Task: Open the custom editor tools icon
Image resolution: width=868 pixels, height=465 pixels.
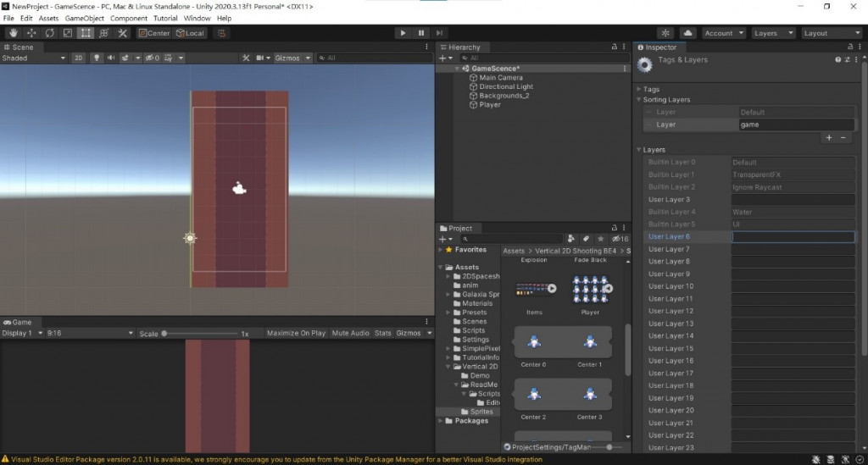Action: tap(122, 33)
